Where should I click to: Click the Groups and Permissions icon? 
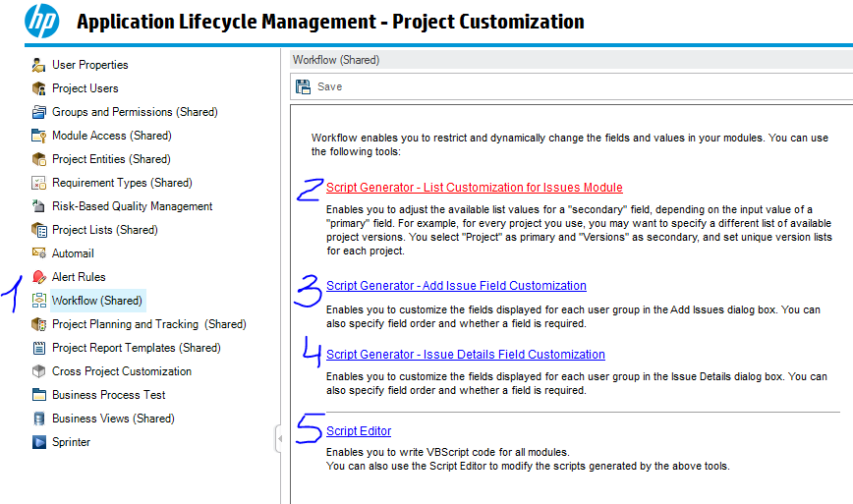point(39,112)
